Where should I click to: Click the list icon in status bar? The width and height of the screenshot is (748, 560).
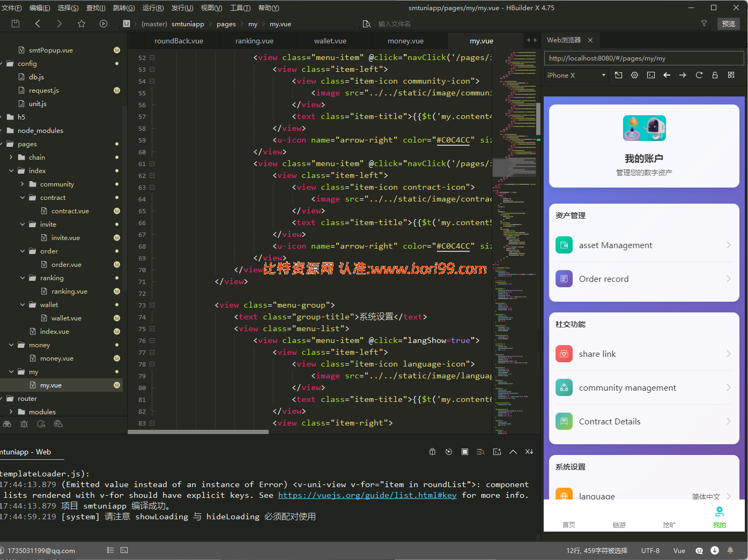(110, 550)
